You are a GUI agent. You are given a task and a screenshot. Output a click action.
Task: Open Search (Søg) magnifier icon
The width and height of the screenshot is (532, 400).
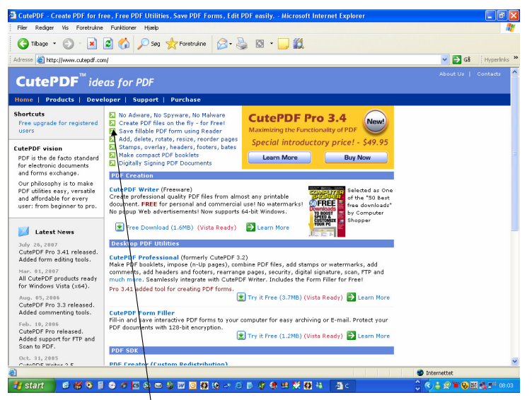click(143, 44)
